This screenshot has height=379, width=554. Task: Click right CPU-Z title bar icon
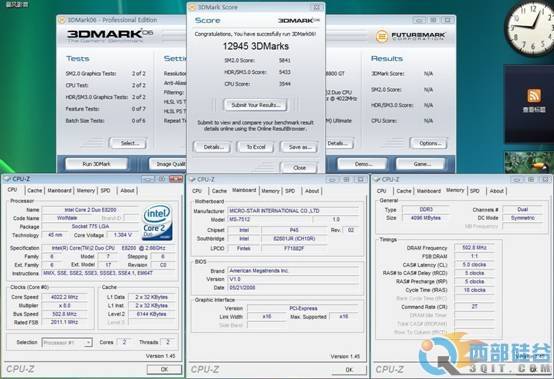point(377,179)
